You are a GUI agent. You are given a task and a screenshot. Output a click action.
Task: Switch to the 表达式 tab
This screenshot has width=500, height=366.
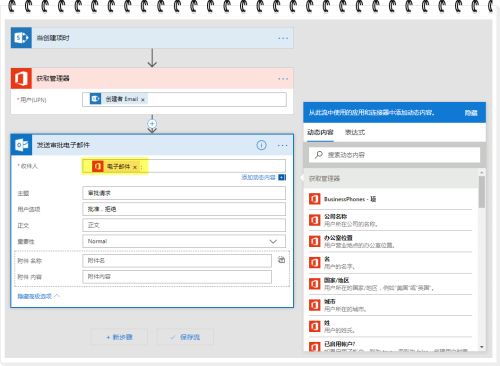point(355,132)
